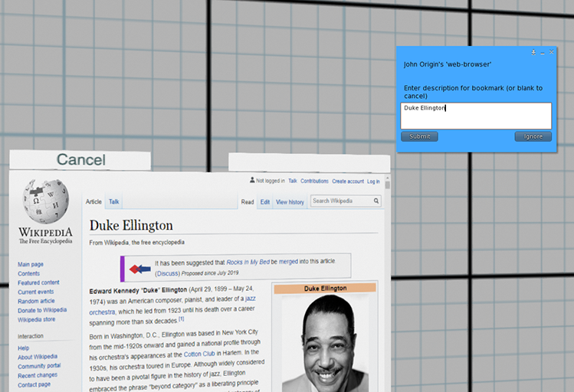Screen dimensions: 574x392
Task: Select the Edit tab
Action: [x=264, y=202]
